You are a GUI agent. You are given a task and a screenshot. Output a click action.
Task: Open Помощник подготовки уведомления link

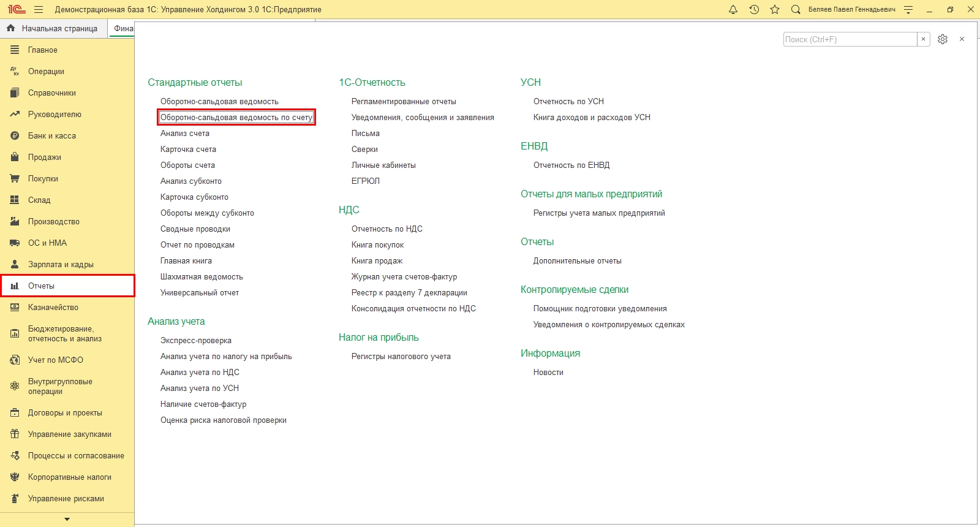pyautogui.click(x=600, y=308)
